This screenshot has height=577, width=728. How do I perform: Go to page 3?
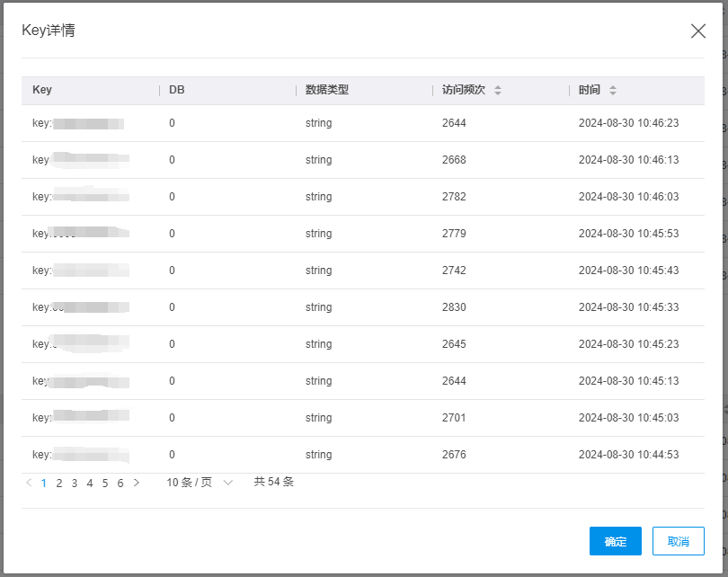(75, 483)
